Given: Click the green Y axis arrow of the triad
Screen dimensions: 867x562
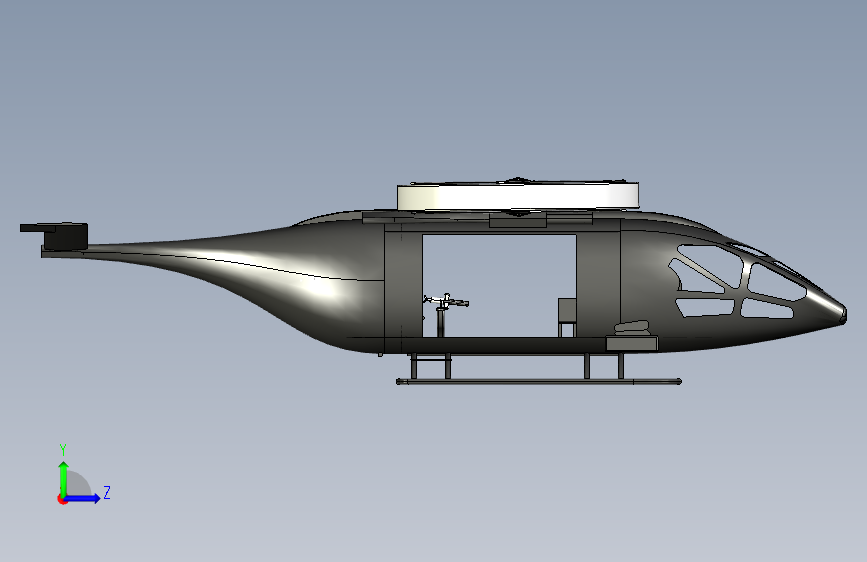Looking at the screenshot, I should [64, 478].
